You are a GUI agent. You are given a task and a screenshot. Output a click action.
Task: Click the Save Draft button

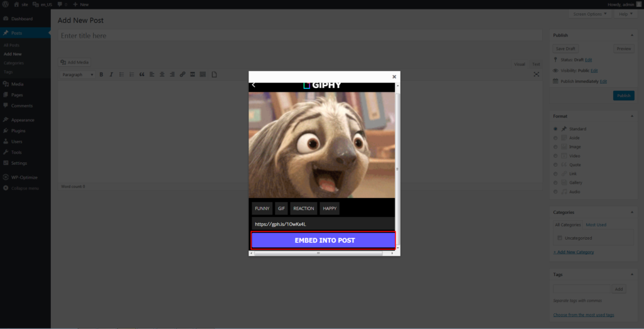tap(565, 48)
